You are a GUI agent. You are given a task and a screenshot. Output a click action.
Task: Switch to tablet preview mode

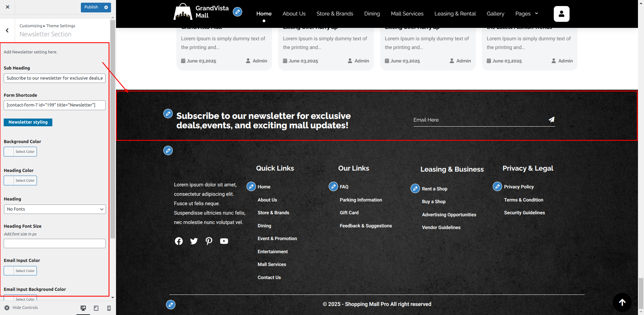(x=96, y=308)
